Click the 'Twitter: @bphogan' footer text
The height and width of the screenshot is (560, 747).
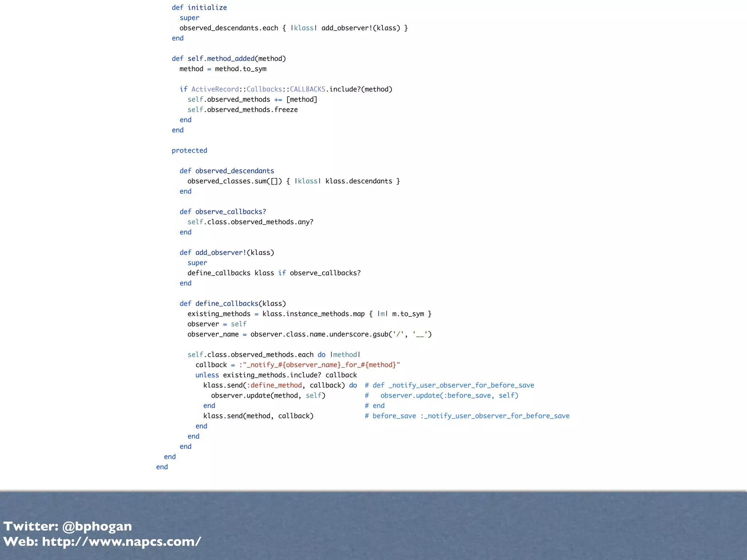[x=68, y=526]
